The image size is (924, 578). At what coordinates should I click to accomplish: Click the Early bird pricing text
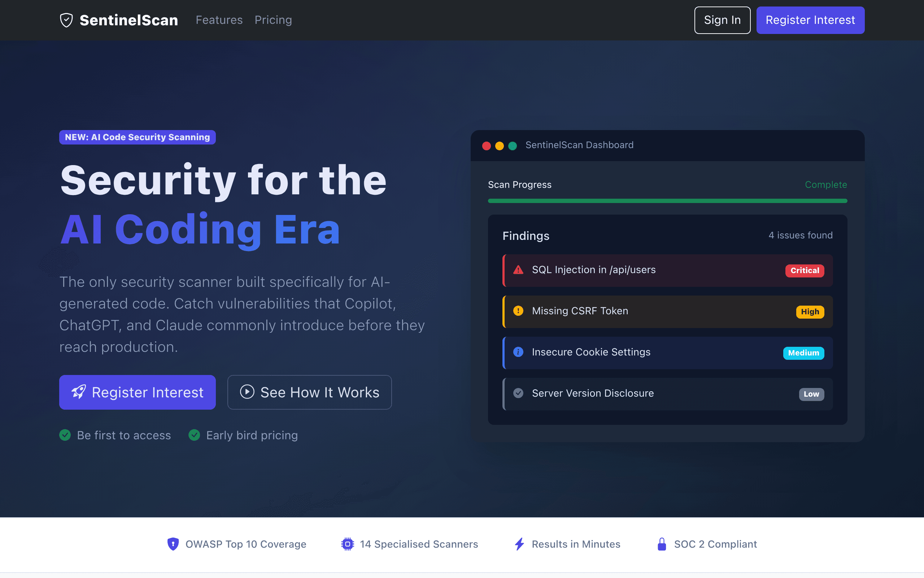(252, 435)
